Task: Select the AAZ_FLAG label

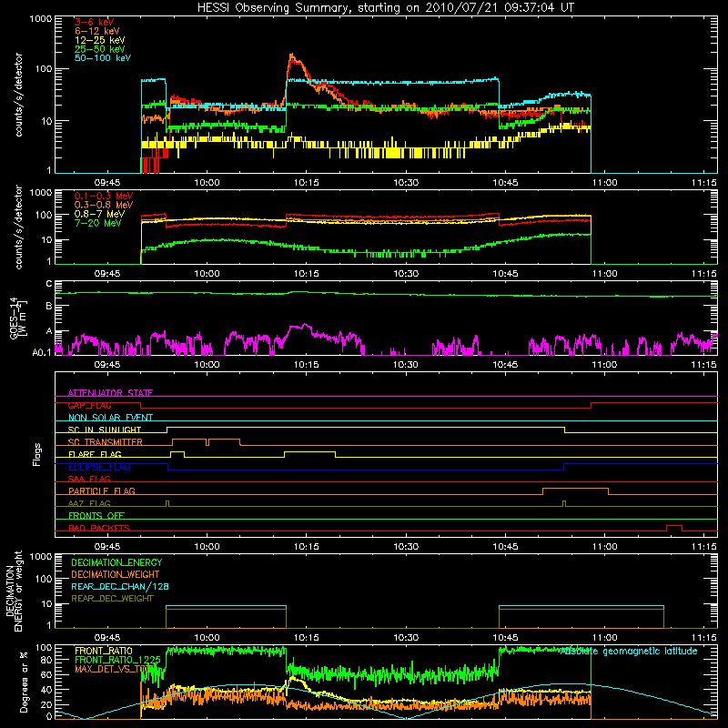Action: [89, 503]
